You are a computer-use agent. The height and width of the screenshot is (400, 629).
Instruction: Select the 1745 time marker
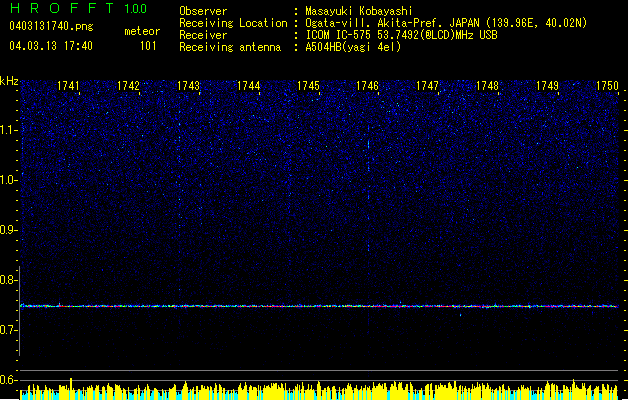pos(308,87)
